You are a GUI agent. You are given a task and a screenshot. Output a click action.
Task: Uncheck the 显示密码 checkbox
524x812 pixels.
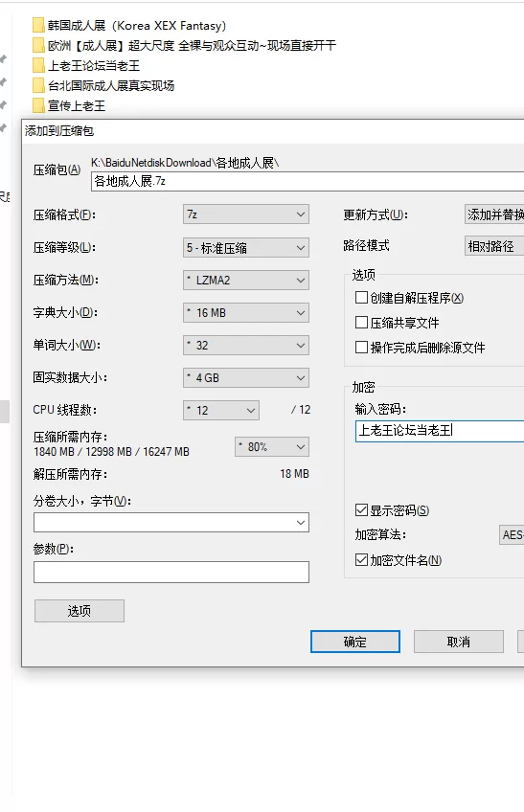[x=361, y=510]
